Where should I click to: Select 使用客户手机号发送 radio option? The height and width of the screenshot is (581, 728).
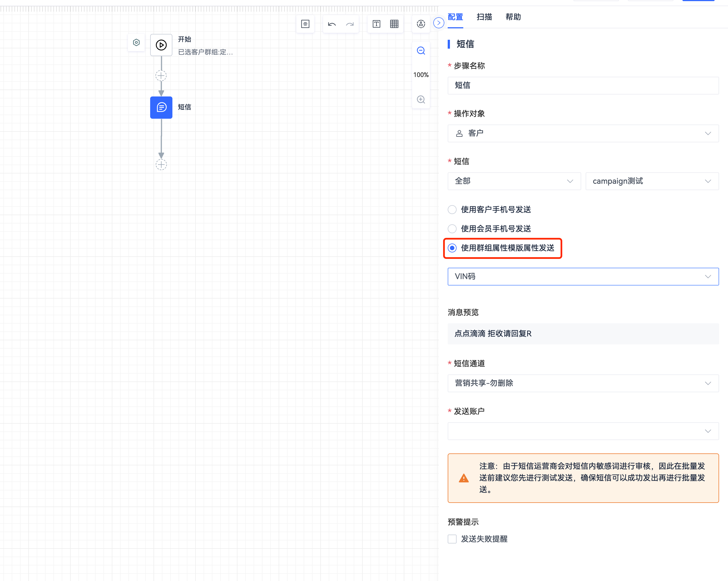(x=452, y=210)
